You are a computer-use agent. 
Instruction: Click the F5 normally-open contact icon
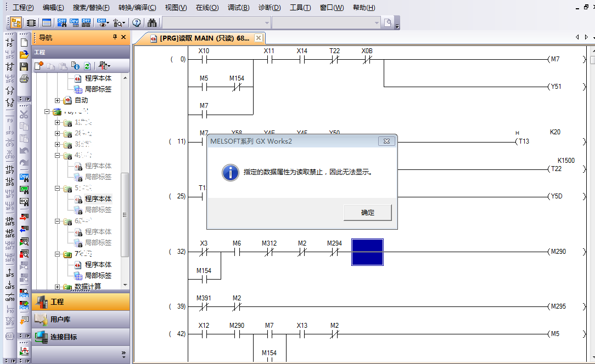tap(9, 42)
